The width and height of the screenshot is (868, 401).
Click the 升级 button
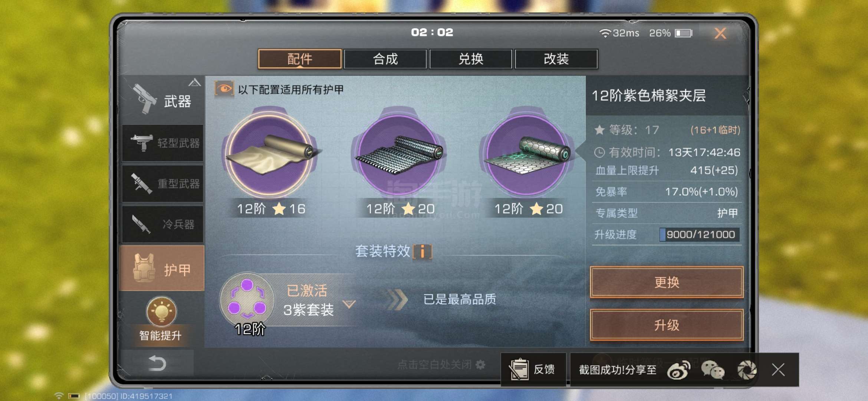[667, 325]
